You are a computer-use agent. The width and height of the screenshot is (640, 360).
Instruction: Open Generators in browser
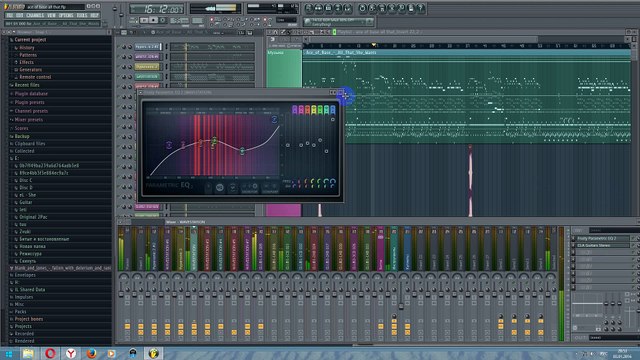(31, 70)
